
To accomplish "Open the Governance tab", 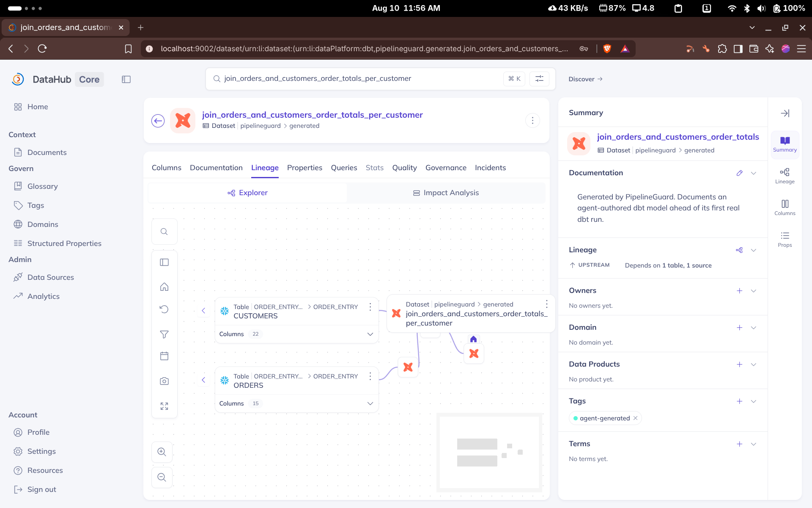I will (446, 168).
